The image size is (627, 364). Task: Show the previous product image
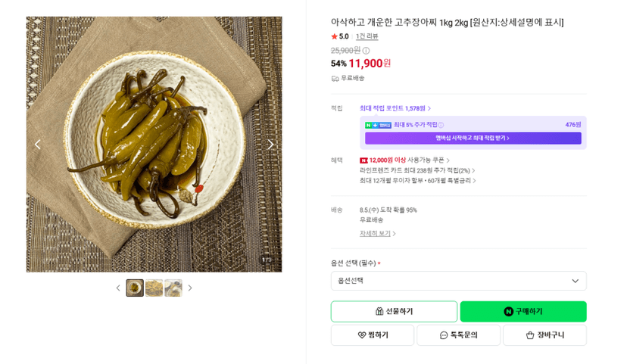click(x=38, y=145)
